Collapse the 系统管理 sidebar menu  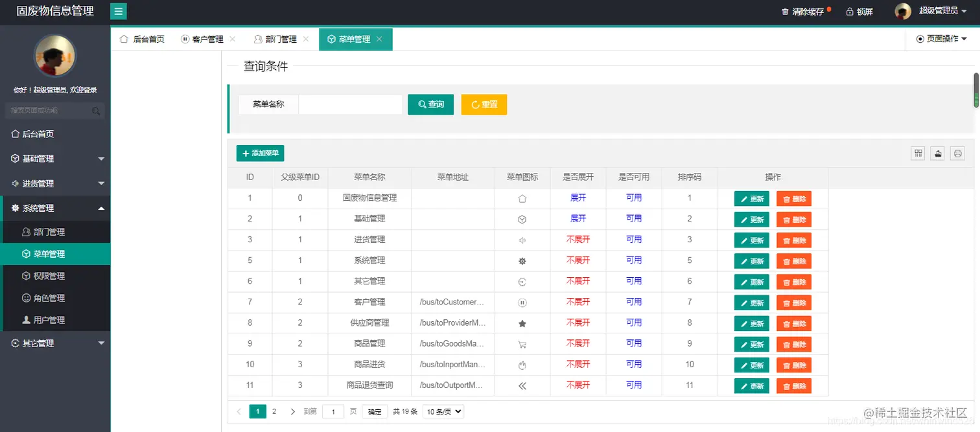pos(55,208)
